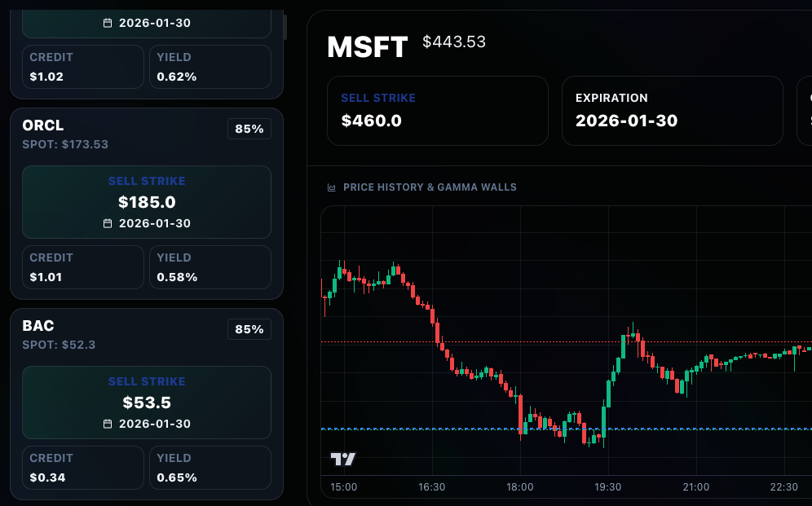
Task: Click the CREDIT $1.01 box on ORCL card
Action: click(x=82, y=266)
